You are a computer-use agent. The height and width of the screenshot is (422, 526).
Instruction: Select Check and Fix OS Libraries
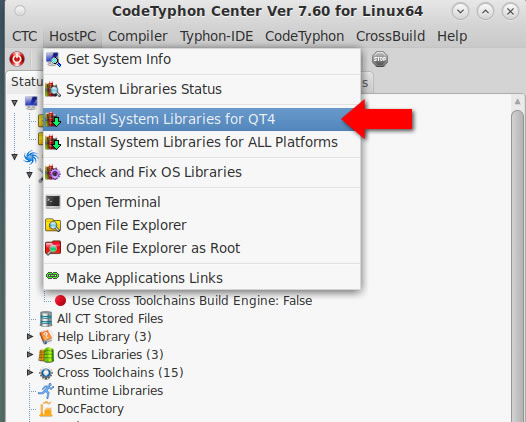click(202, 172)
